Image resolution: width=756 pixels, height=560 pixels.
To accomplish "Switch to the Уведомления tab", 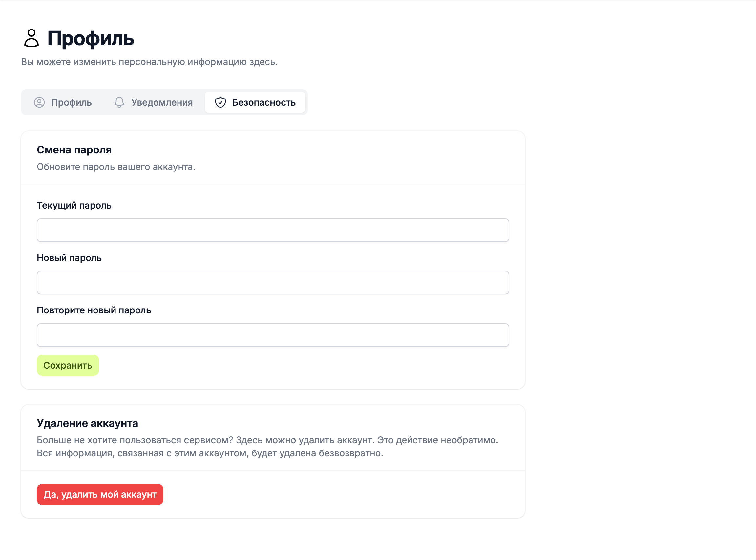I will point(154,102).
